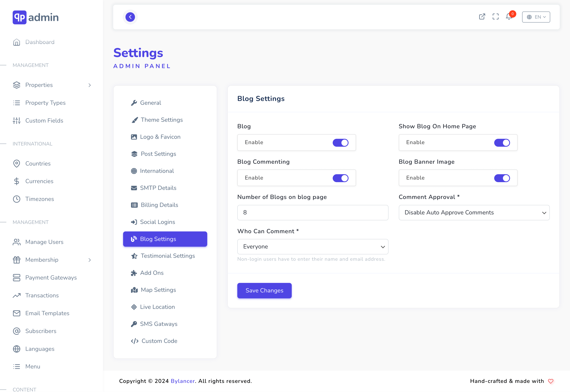Click the Languages globe icon
This screenshot has height=392, width=570.
[x=16, y=349]
